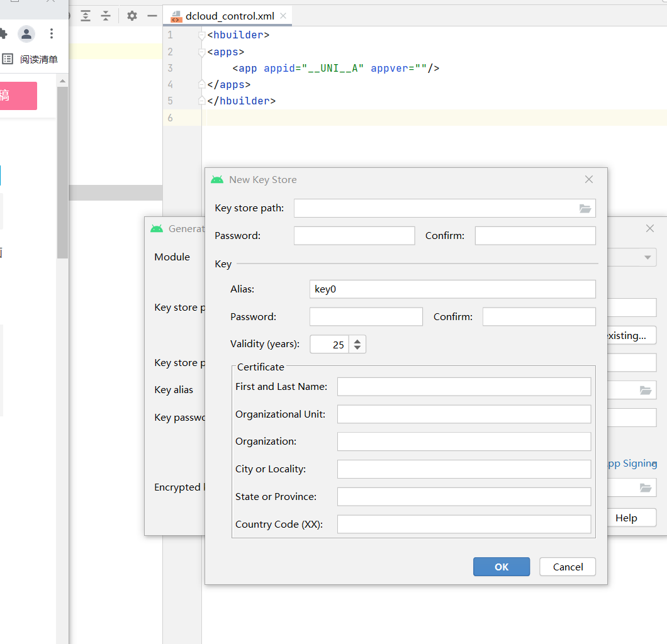
Task: Collapse the apps tag fold marker on line 2
Action: (201, 53)
